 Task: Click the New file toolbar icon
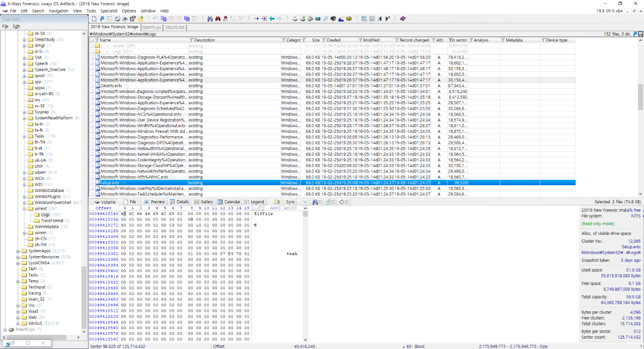[x=94, y=19]
